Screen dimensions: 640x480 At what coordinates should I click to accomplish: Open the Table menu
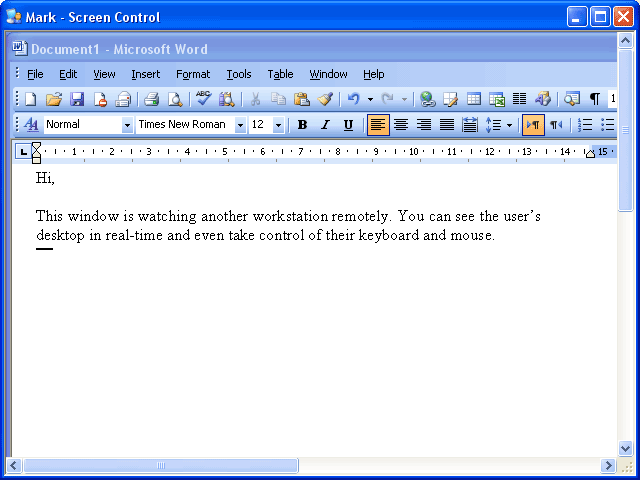point(280,74)
